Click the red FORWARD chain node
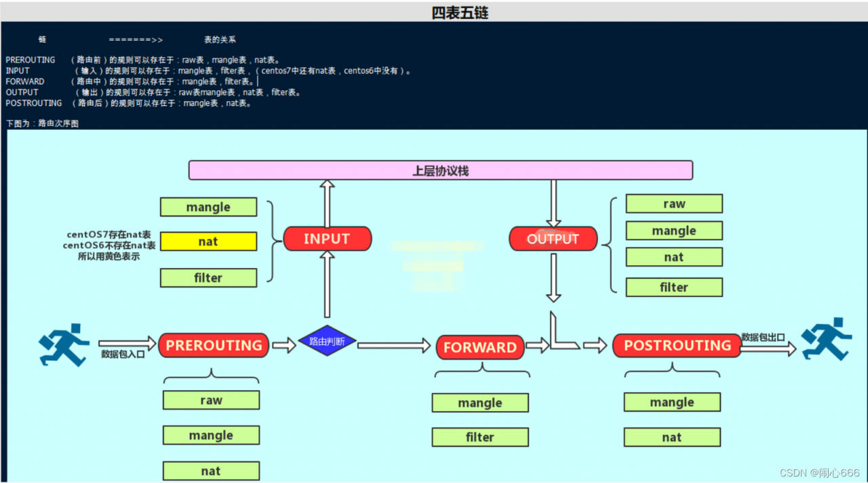 tap(480, 347)
